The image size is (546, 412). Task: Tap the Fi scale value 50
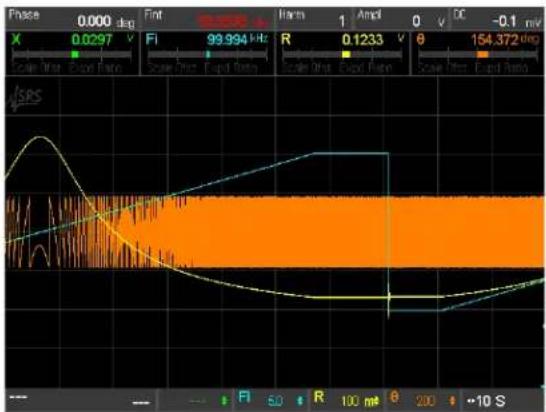pyautogui.click(x=275, y=401)
